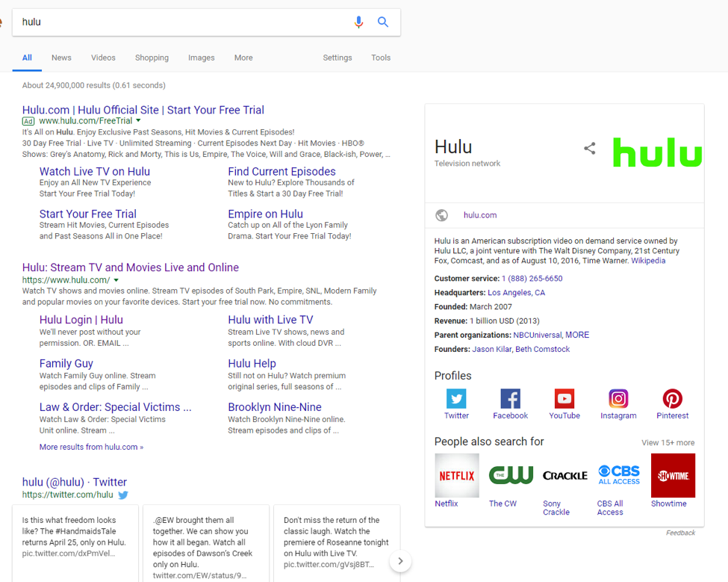The width and height of the screenshot is (728, 582).
Task: Click the Showtime thumbnail
Action: point(672,475)
